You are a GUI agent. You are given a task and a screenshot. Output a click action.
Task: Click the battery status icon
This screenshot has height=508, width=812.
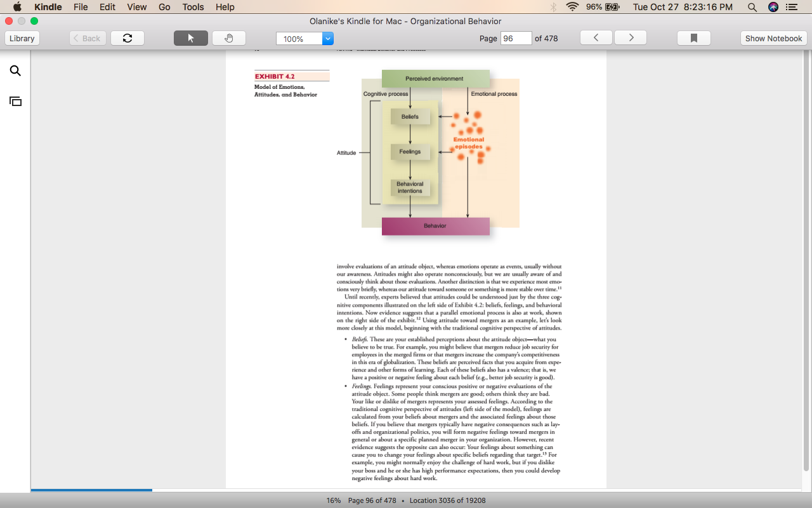612,7
